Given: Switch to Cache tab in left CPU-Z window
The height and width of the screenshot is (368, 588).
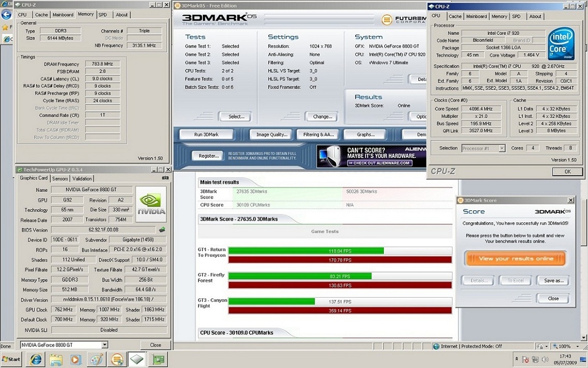Looking at the screenshot, I should [41, 14].
